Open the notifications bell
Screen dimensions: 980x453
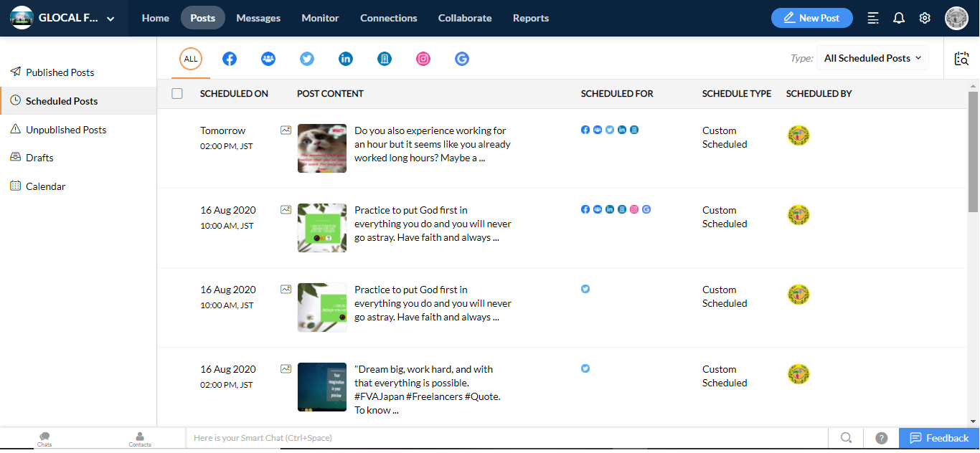click(x=899, y=18)
